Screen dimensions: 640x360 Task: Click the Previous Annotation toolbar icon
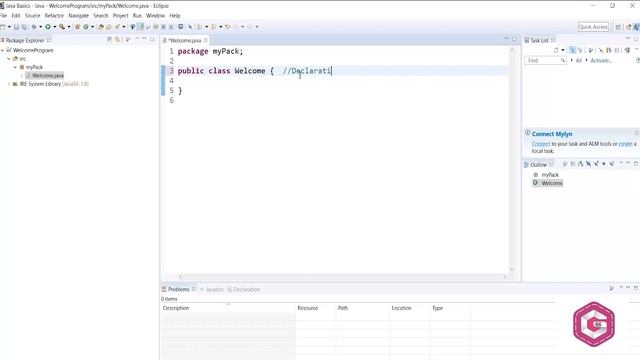click(x=213, y=27)
